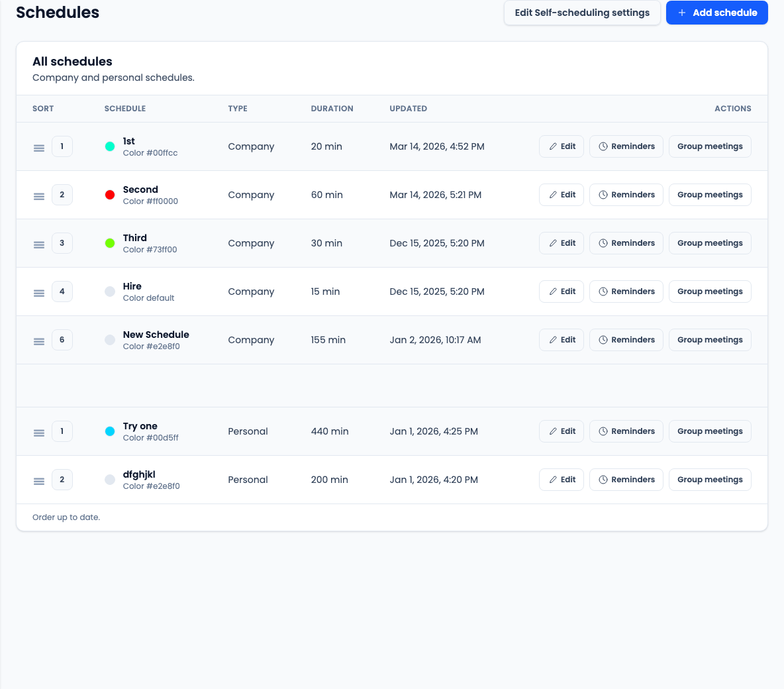
Task: Click the drag handle for Hire schedule
Action: (39, 293)
